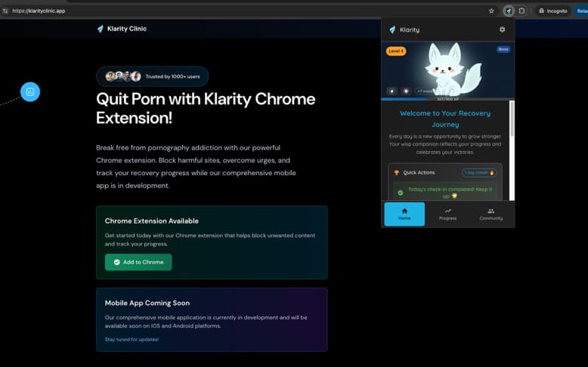Image resolution: width=588 pixels, height=367 pixels.
Task: Click the first badge icon under Level 4
Action: coord(391,91)
